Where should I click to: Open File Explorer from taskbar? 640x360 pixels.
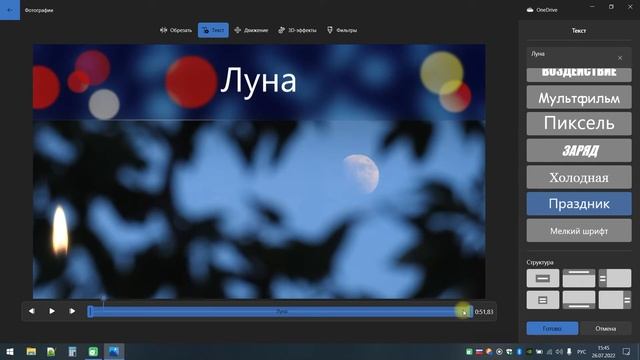point(31,351)
